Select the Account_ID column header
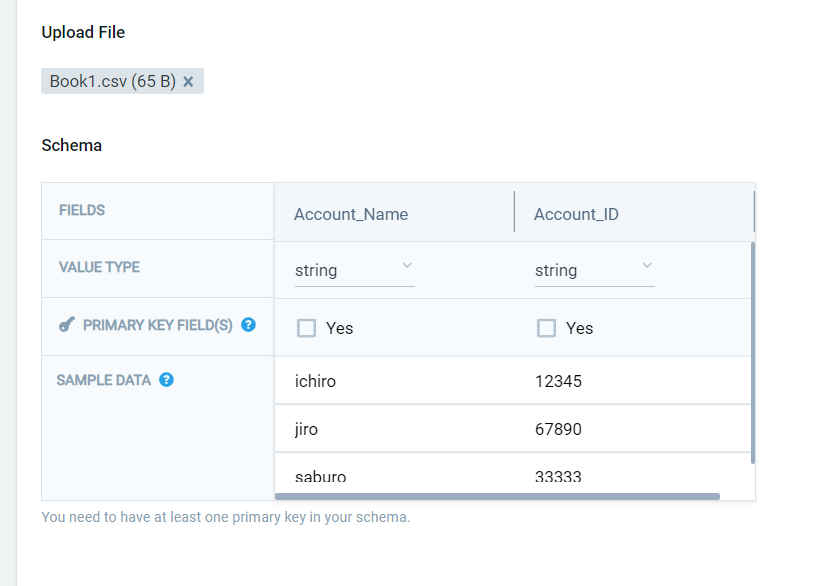This screenshot has height=586, width=834. tap(576, 214)
